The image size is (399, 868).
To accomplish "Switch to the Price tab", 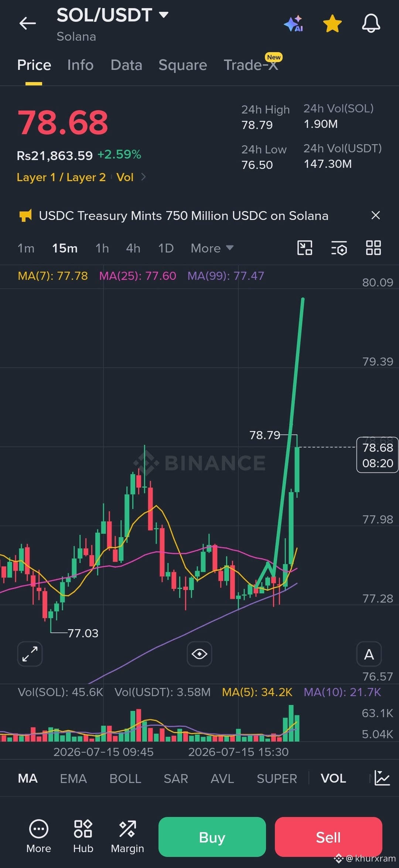I will point(34,65).
